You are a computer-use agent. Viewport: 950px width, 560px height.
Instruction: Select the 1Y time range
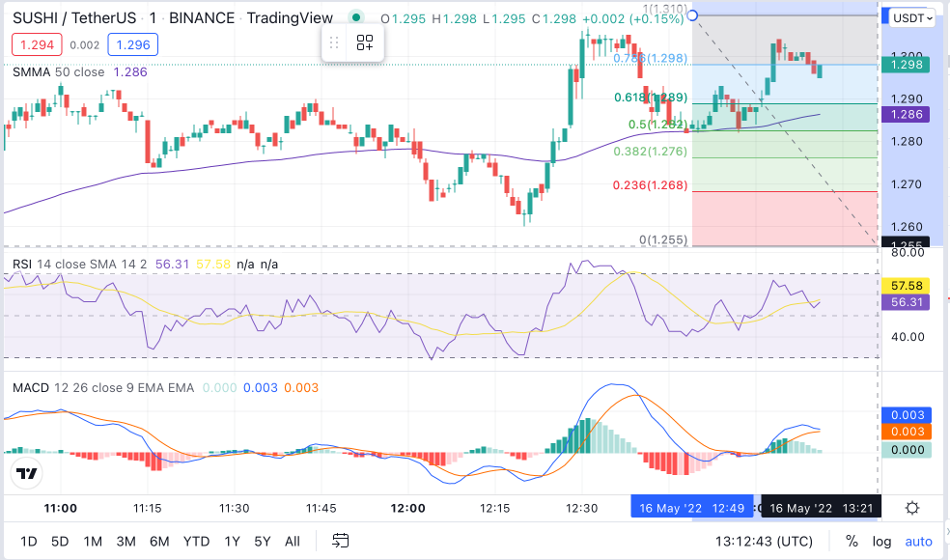(232, 542)
